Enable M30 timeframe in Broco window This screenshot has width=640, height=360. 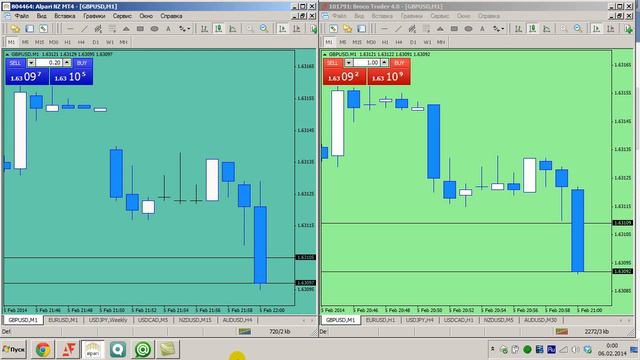371,42
